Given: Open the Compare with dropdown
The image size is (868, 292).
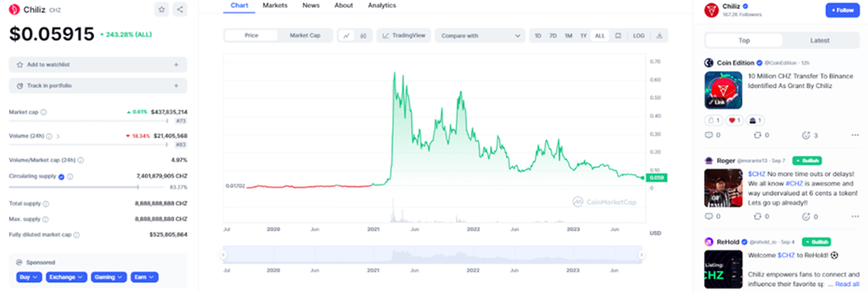Looking at the screenshot, I should [480, 36].
